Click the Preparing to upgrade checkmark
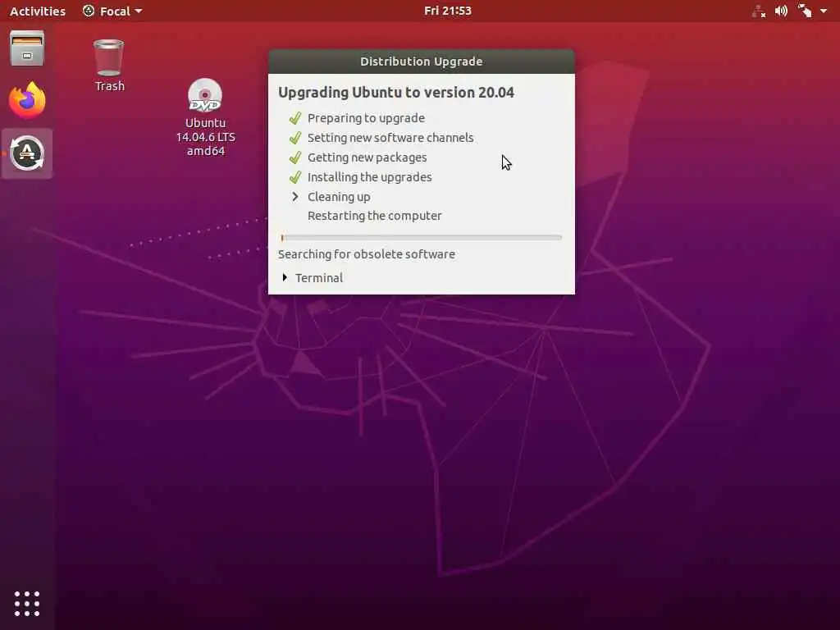 click(295, 118)
